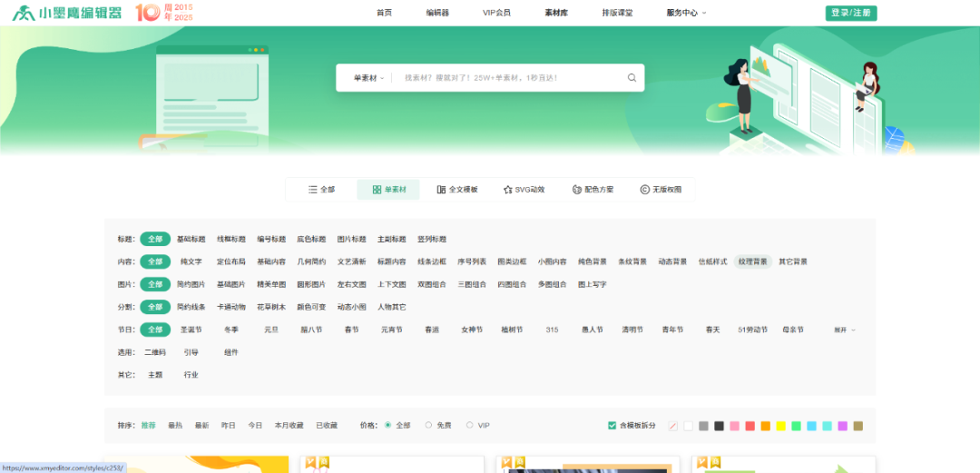Select the 单素材 grid-icon tab
Screen dimensions: 980x473
388,190
